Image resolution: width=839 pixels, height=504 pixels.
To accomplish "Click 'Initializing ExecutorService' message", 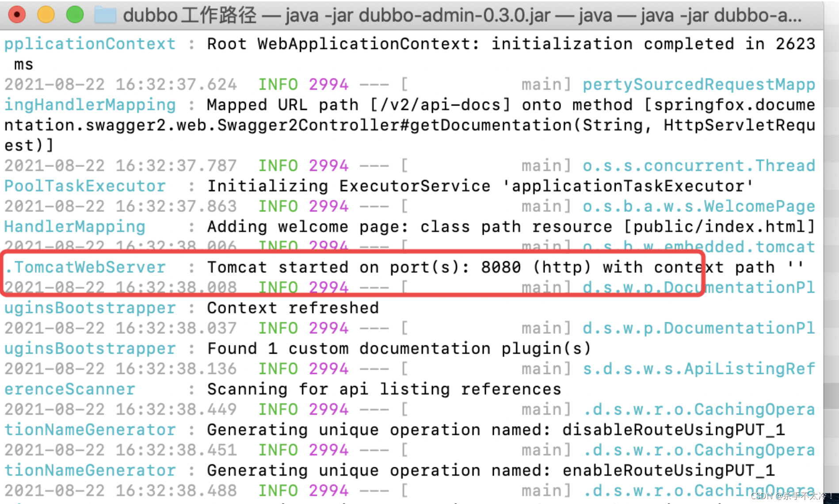I will [x=349, y=186].
